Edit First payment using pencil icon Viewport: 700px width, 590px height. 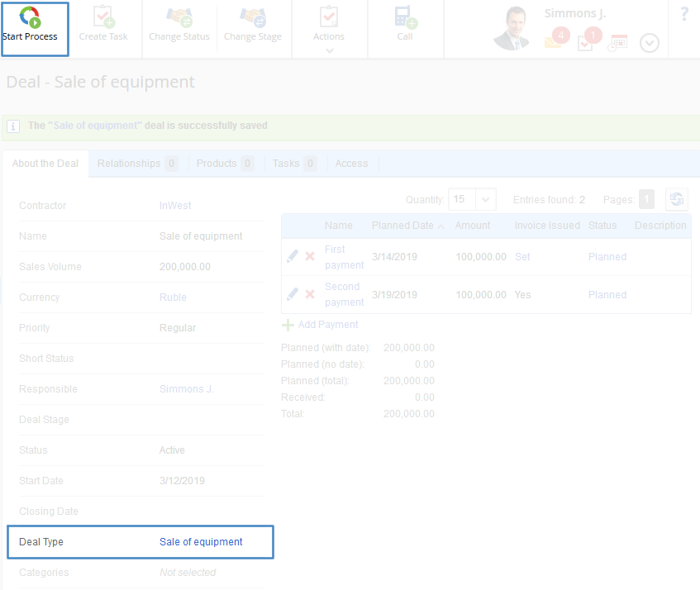click(x=292, y=257)
